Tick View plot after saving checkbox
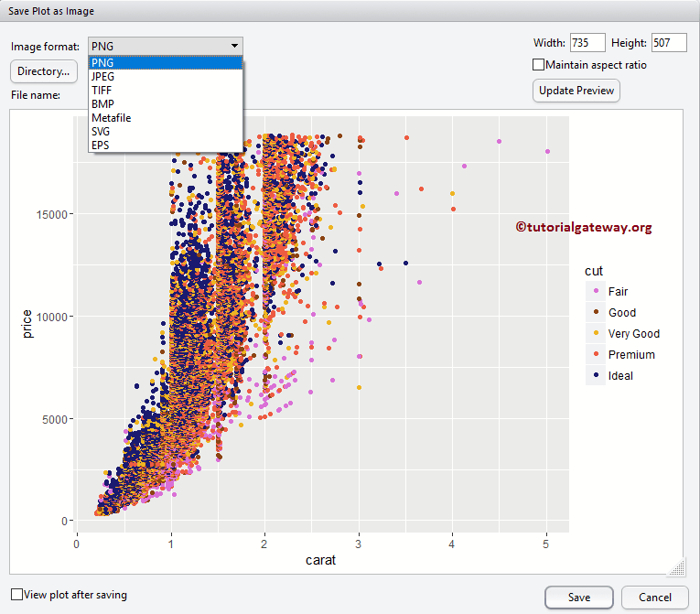 [x=16, y=595]
